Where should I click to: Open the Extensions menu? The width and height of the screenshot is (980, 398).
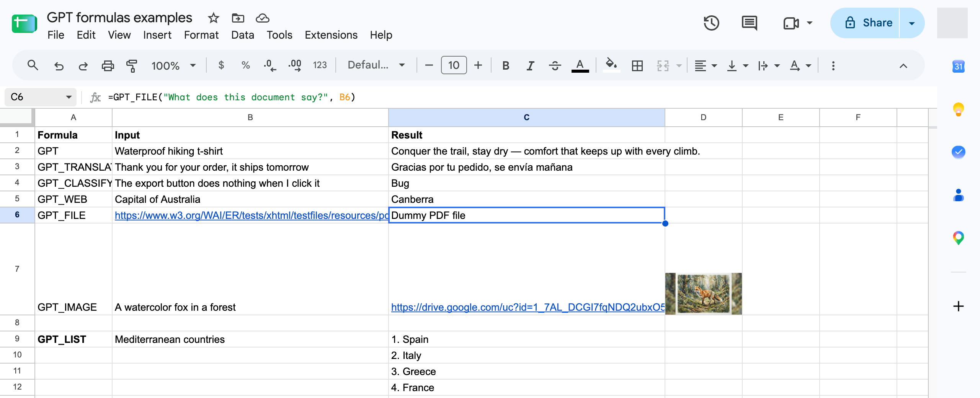pos(331,35)
